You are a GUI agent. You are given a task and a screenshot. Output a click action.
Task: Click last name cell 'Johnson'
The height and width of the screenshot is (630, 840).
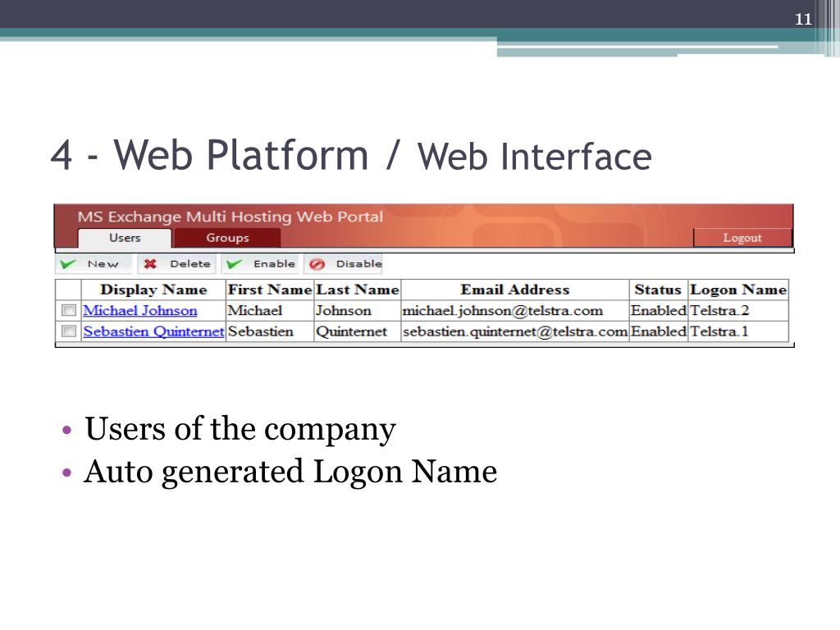[358, 311]
